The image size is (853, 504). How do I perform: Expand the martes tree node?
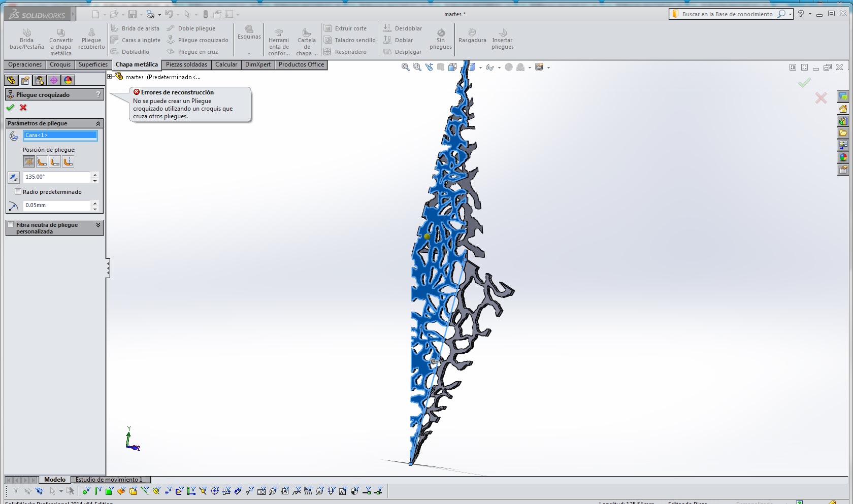point(110,77)
